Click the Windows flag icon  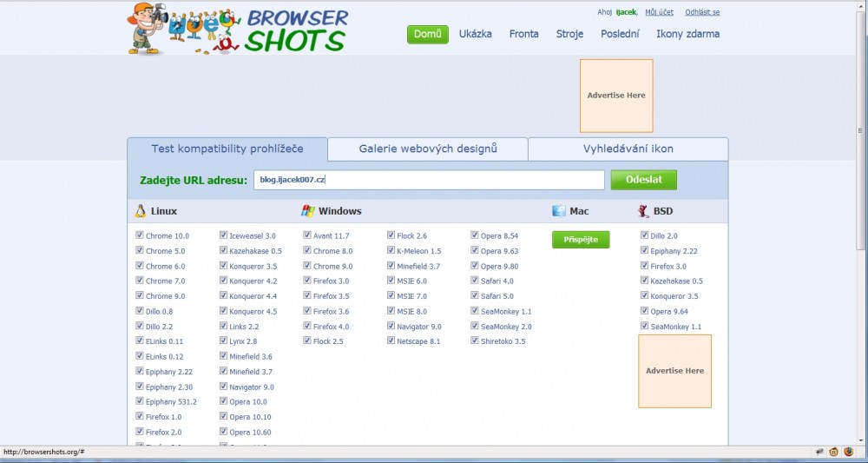307,211
